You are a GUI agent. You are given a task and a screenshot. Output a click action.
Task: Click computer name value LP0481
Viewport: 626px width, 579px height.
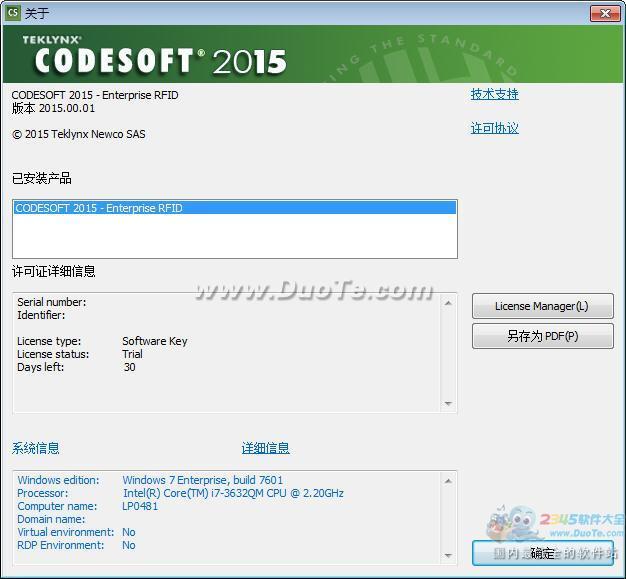pos(140,506)
